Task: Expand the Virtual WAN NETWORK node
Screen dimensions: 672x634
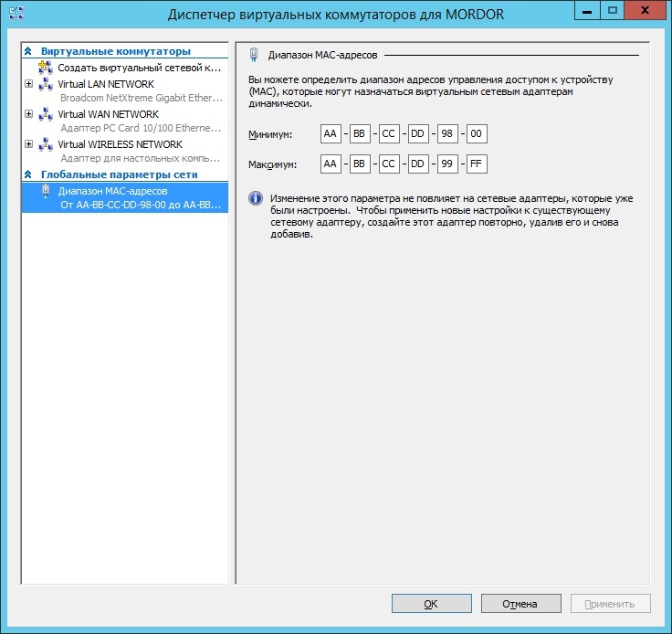Action: tap(29, 114)
